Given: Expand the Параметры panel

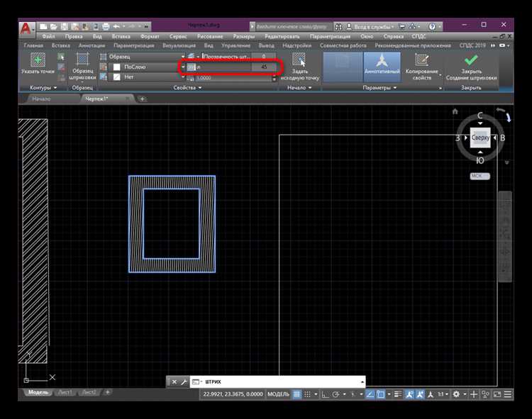Looking at the screenshot, I should tap(379, 88).
